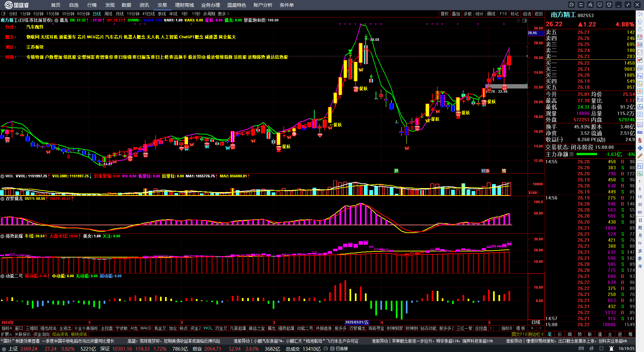This screenshot has height=352, width=644.
Task: Open 综合资讯 news link
Action: tap(60, 334)
